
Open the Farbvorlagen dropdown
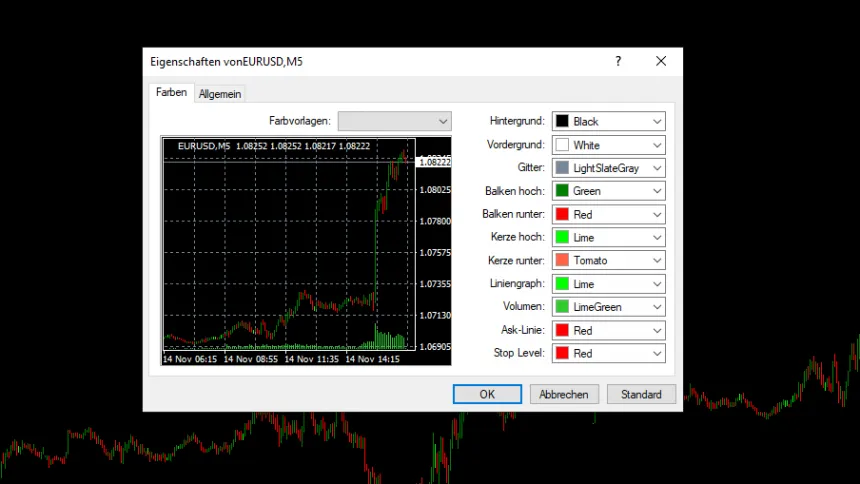coord(394,121)
